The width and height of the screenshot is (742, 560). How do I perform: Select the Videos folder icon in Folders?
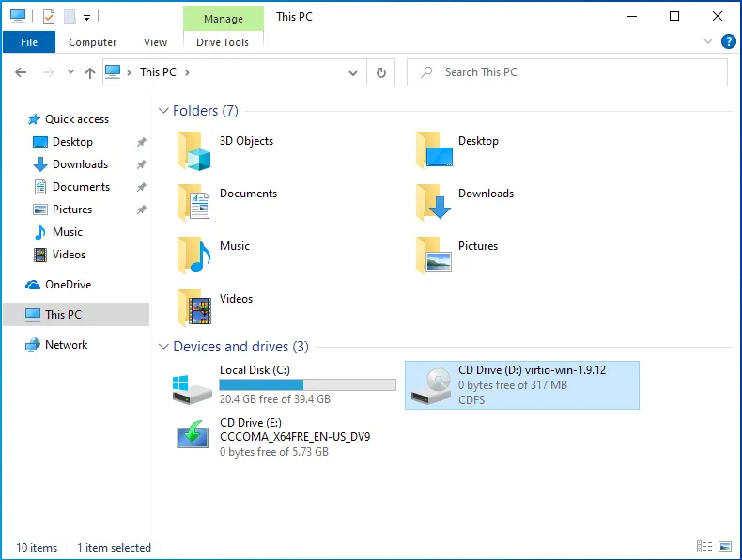point(193,308)
